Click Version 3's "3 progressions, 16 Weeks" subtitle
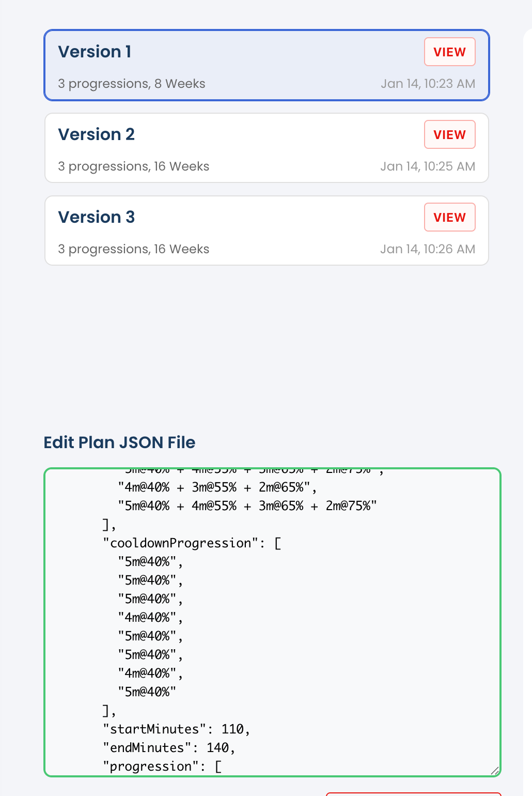The width and height of the screenshot is (532, 796). pyautogui.click(x=134, y=249)
